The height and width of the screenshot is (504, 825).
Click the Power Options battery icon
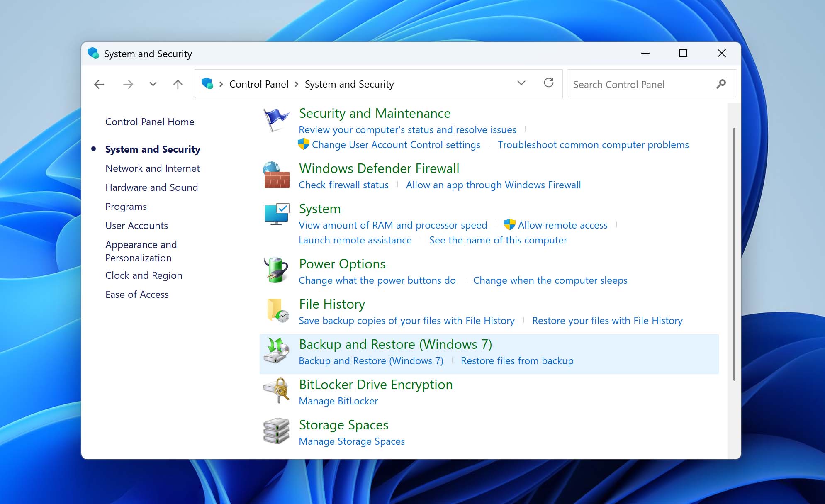[x=276, y=270]
